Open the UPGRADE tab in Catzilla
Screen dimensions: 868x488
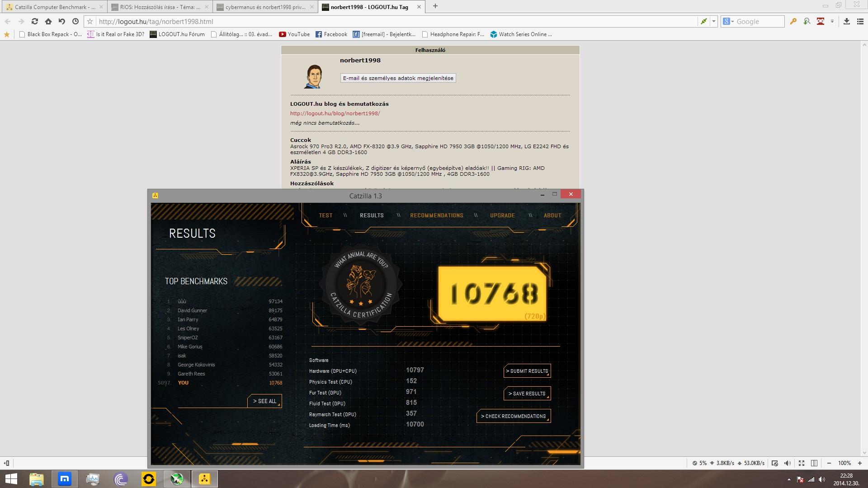pos(502,216)
